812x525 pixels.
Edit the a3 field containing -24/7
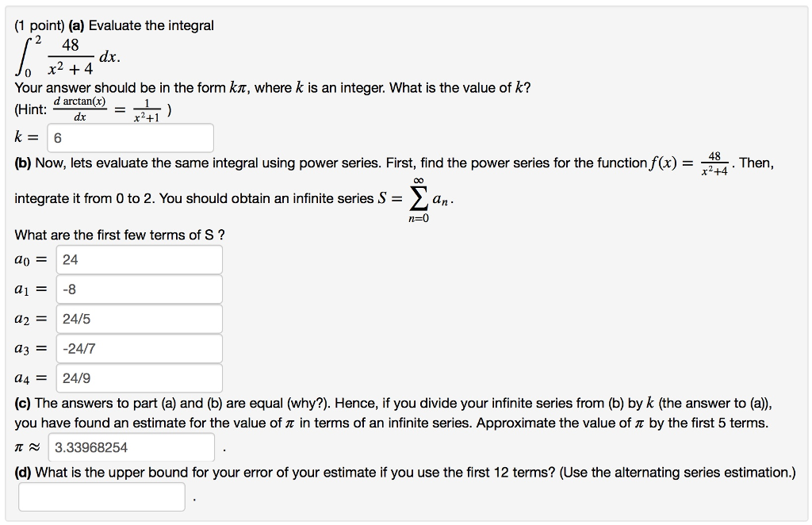[x=139, y=348]
